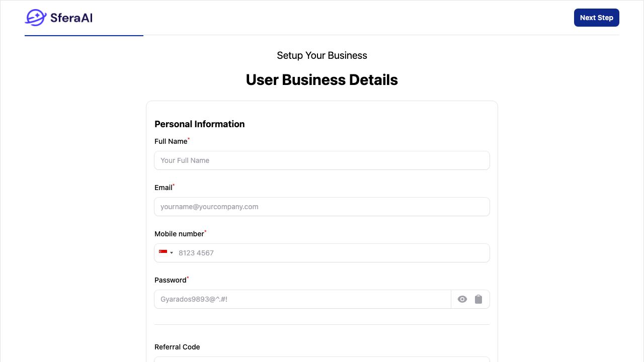Focus the Your Full Name input
Viewport: 644px width, 362px height.
322,160
